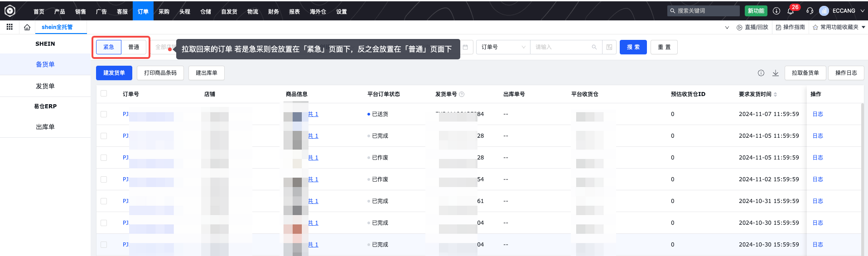Check the row dated 2024-11-02 15:59:59
The height and width of the screenshot is (256, 868).
104,179
